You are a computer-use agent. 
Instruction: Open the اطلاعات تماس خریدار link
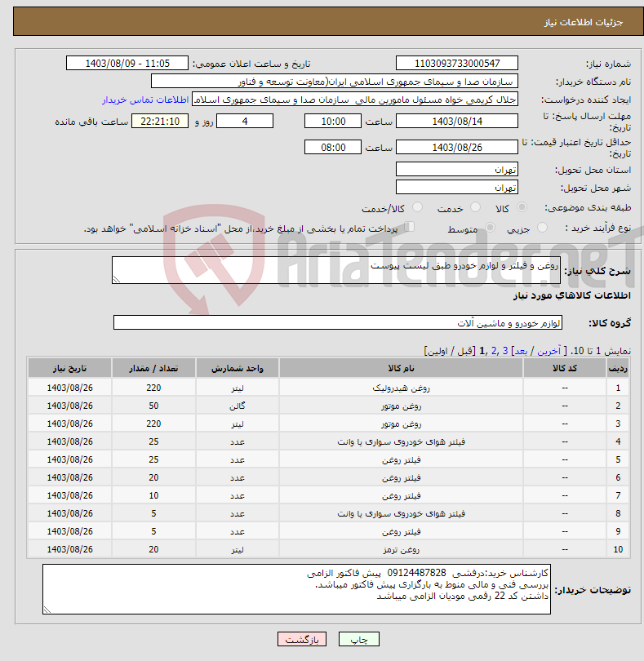(x=145, y=100)
